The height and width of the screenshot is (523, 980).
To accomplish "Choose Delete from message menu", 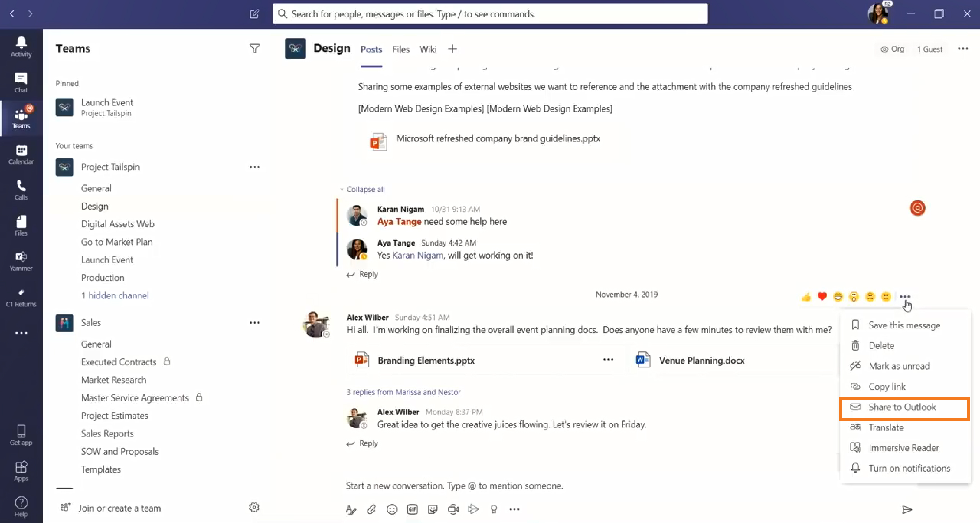I will click(904, 346).
